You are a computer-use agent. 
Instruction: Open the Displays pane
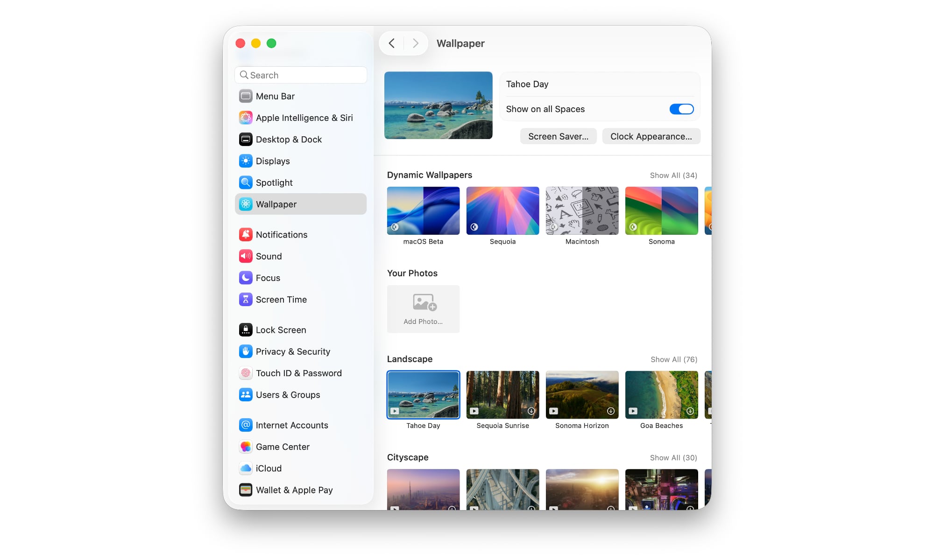click(x=301, y=161)
